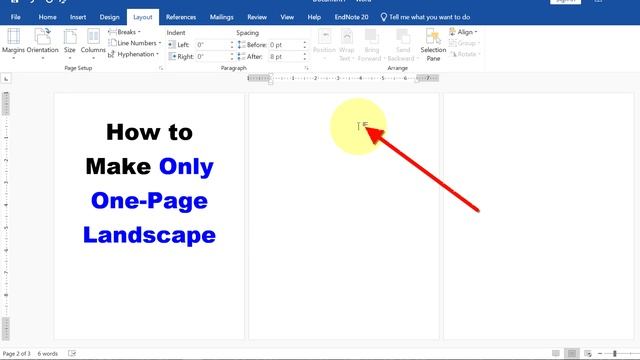Click the Indent Right input field

(212, 57)
